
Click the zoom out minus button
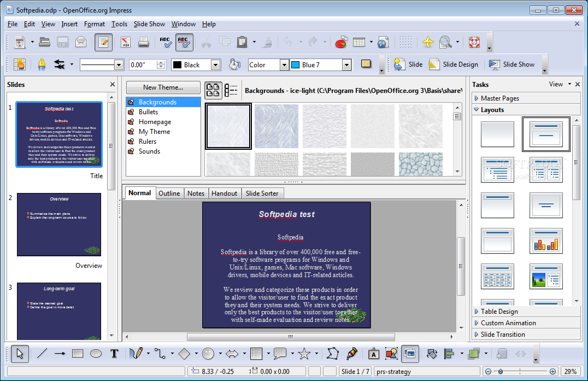tap(488, 371)
